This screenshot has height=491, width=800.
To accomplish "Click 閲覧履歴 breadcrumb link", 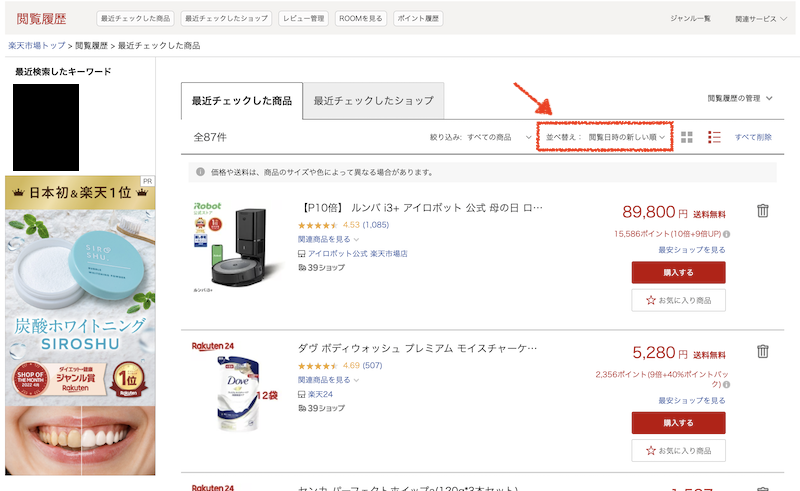I will pos(91,45).
